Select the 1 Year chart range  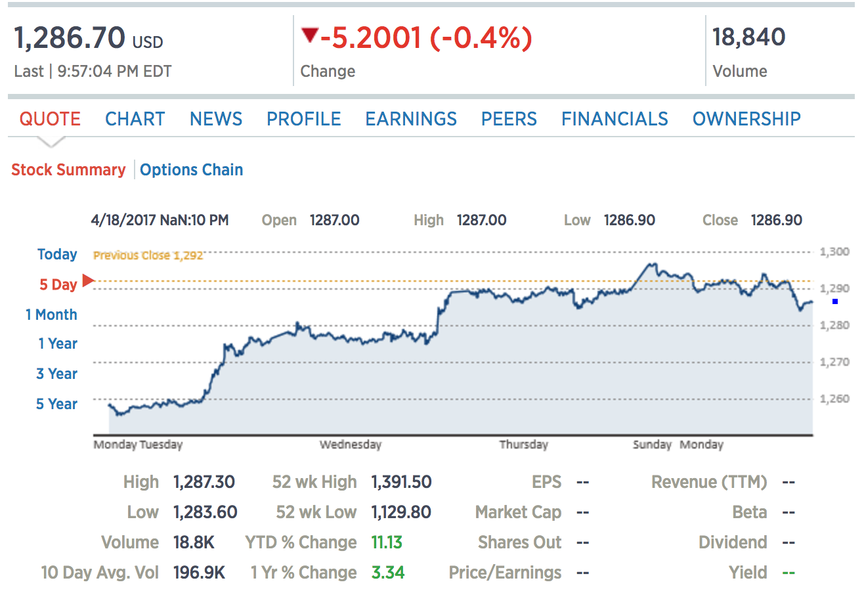click(57, 344)
